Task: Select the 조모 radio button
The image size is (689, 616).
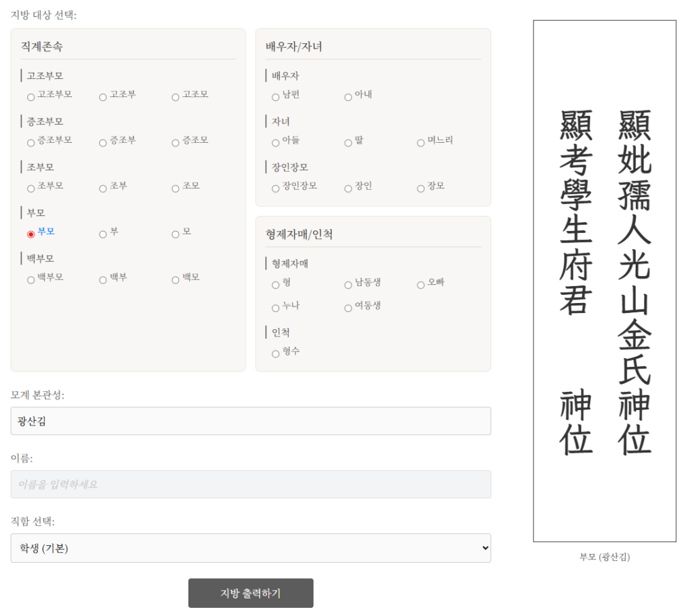Action: tap(176, 189)
